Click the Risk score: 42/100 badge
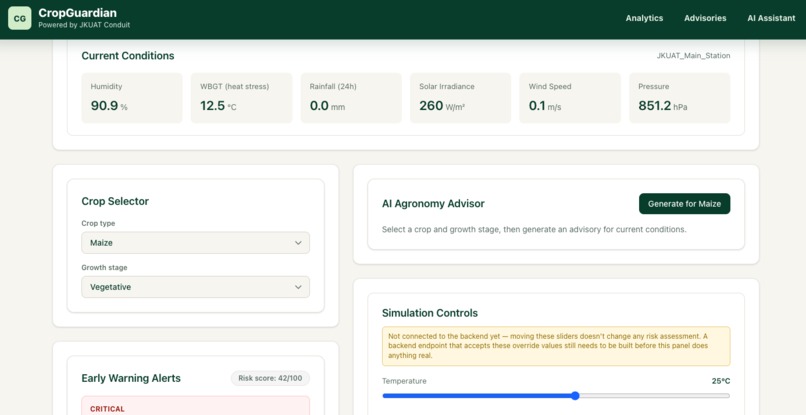This screenshot has width=806, height=415. [x=270, y=378]
